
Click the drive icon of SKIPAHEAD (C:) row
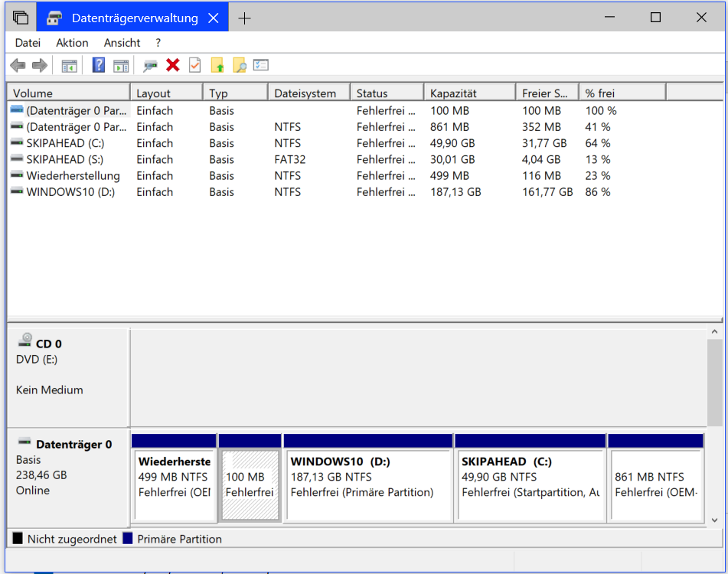(x=17, y=142)
